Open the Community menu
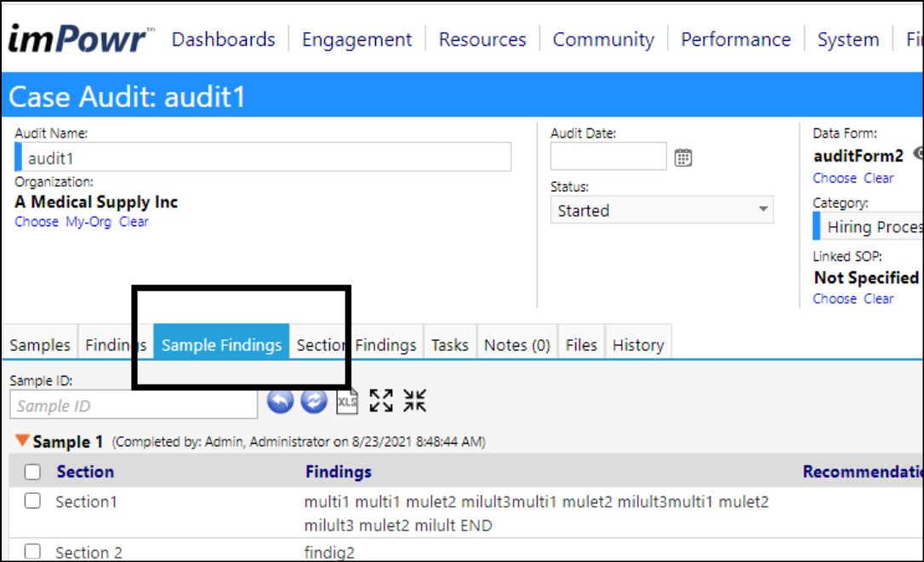The height and width of the screenshot is (562, 924). (x=603, y=39)
